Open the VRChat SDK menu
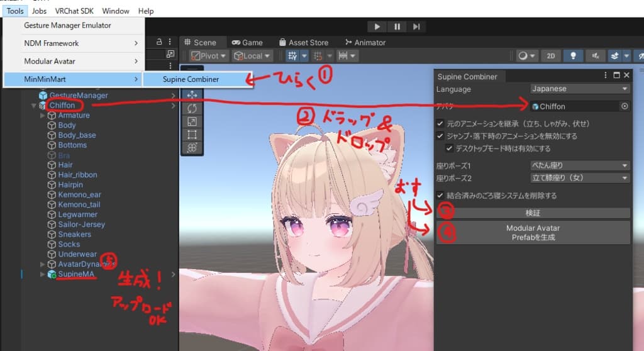Viewport: 644px width, 351px height. point(74,11)
